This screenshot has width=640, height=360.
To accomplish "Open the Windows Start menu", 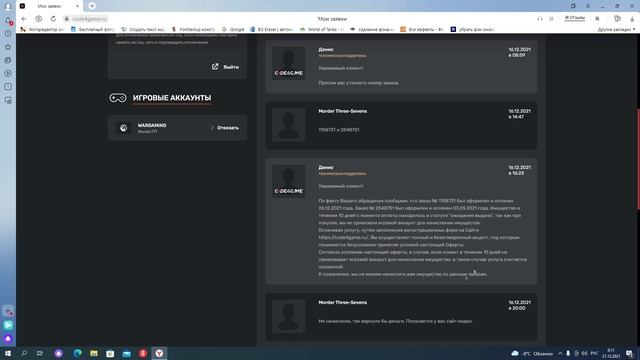I will [x=8, y=353].
